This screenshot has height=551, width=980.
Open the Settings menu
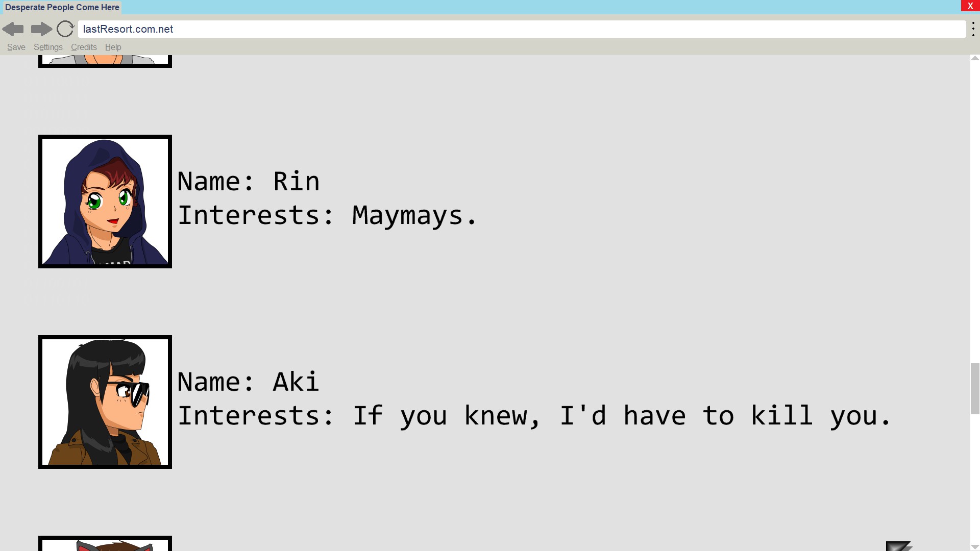48,47
